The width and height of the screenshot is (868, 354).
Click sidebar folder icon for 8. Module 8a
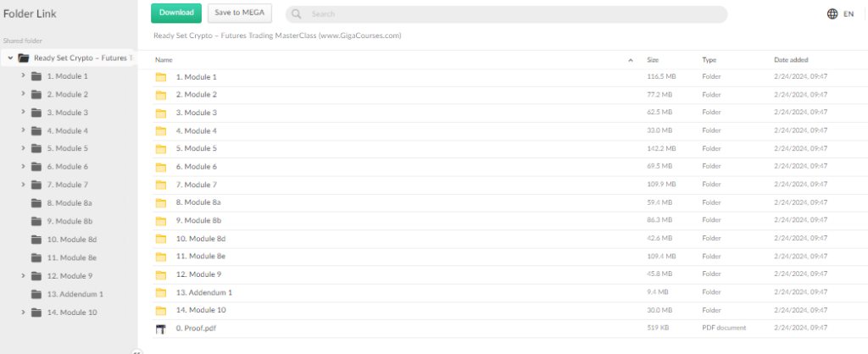[x=36, y=203]
